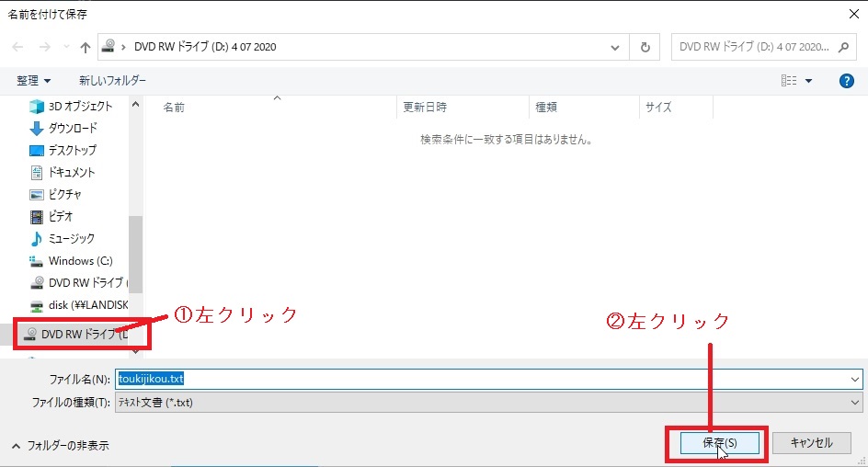Select disk (\\LANDISK) network drive
The width and height of the screenshot is (868, 467).
pos(87,304)
